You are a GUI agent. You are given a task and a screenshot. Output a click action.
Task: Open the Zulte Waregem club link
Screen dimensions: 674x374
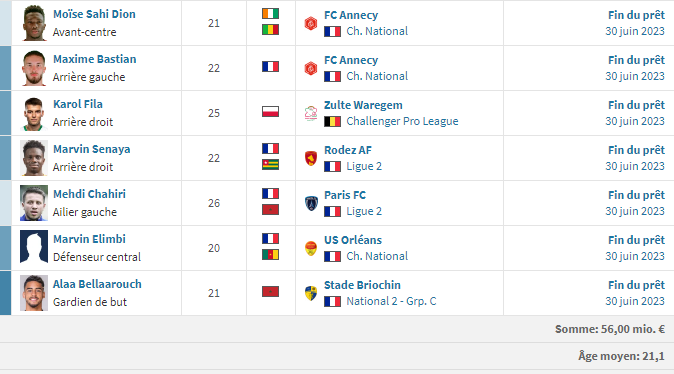point(363,105)
